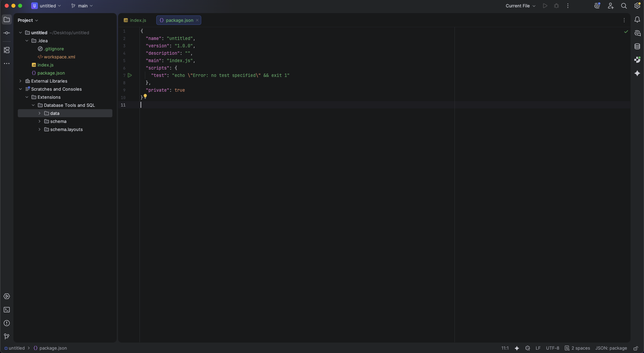Select workspace.xml in the project tree
This screenshot has height=353, width=644.
click(59, 57)
